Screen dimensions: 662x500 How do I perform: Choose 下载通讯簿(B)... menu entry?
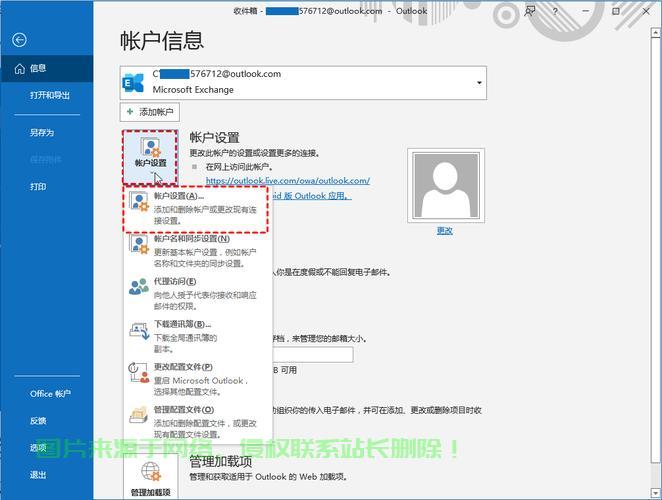tap(198, 337)
